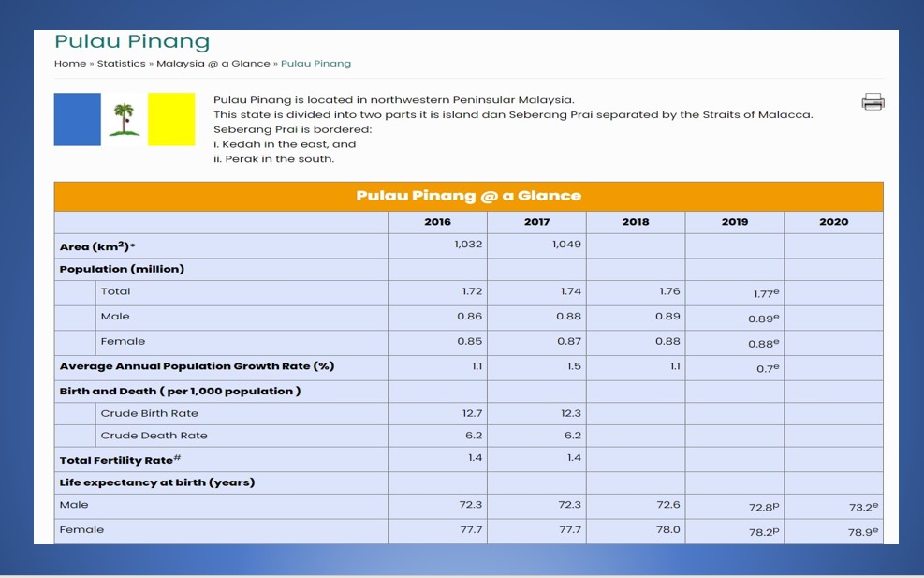The image size is (924, 578).
Task: Click the Pulau Pinang page heading
Action: (x=132, y=42)
